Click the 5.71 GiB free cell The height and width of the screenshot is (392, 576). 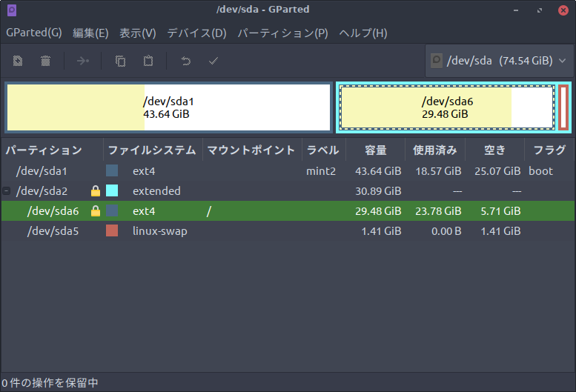coord(500,211)
